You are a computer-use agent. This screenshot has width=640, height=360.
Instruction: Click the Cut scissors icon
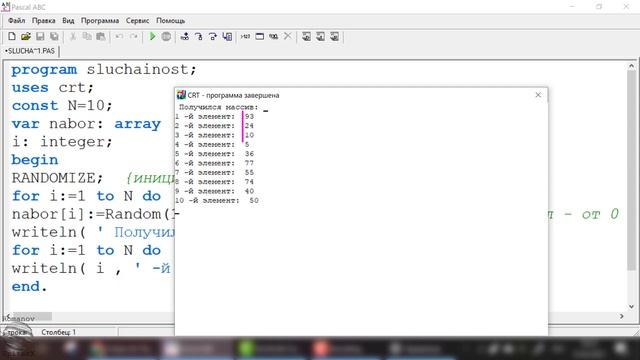point(73,37)
